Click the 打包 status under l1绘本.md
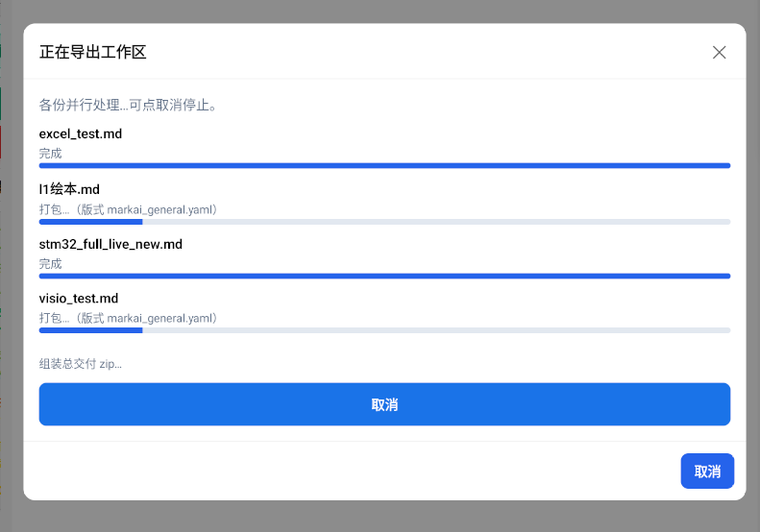This screenshot has width=760, height=532. [x=128, y=209]
